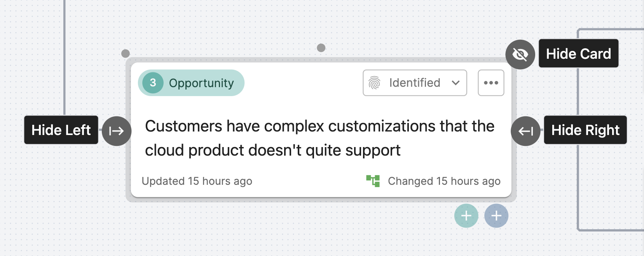
Task: Open the three-dots more options menu
Action: tap(491, 83)
